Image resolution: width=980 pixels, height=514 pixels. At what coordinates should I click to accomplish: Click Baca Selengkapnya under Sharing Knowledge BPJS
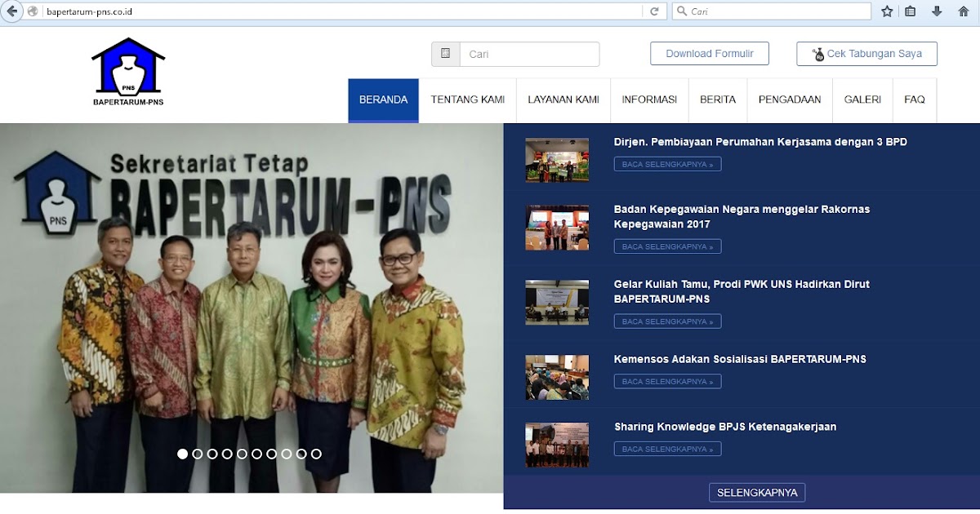click(667, 449)
